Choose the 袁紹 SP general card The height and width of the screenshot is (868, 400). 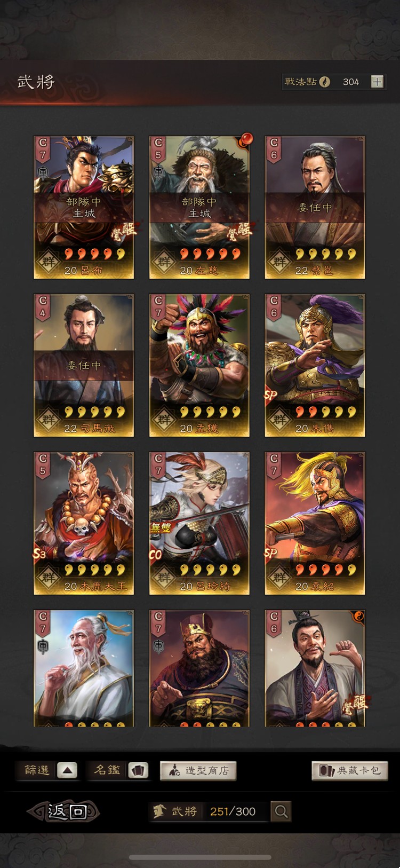point(315,523)
